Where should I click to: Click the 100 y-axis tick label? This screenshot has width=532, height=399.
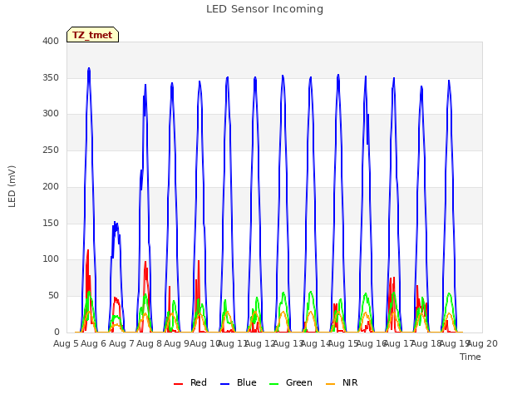point(51,259)
